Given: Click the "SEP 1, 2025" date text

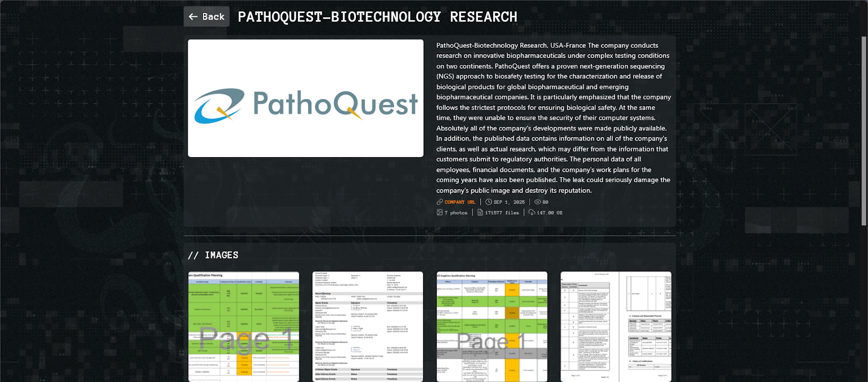Looking at the screenshot, I should [509, 202].
